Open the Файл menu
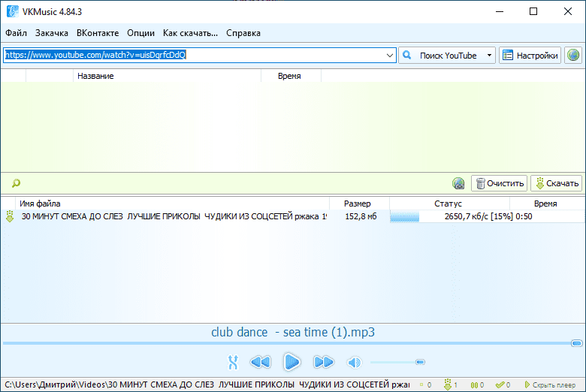Screen dimensions: 586x392 click(16, 33)
